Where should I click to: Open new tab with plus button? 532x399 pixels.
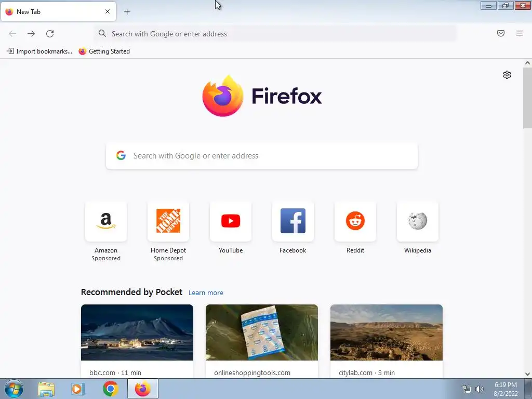coord(127,12)
